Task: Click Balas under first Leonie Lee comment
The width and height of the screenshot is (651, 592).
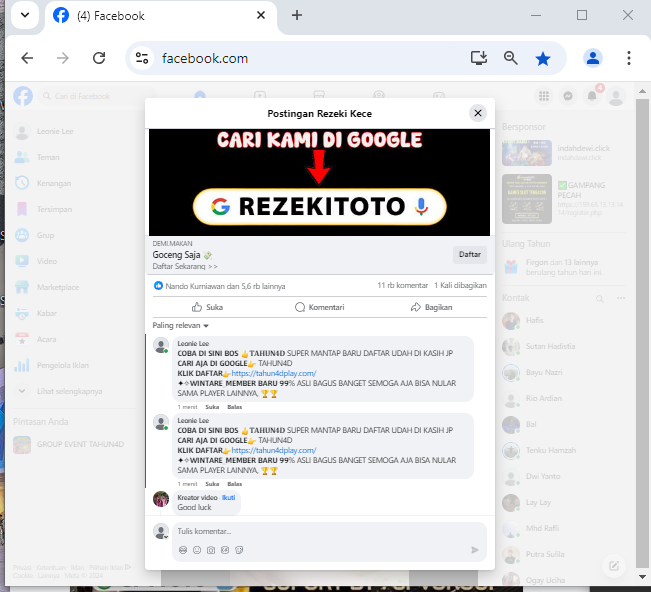Action: click(x=235, y=407)
